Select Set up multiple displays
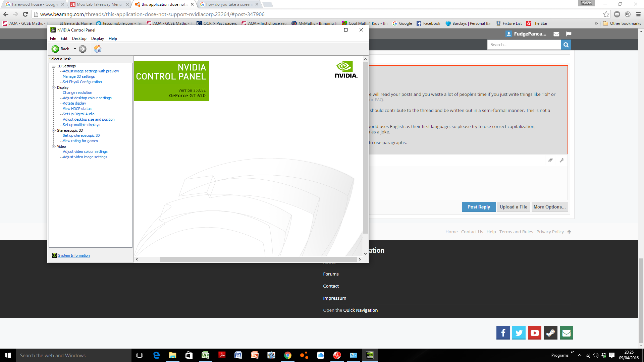 (x=82, y=125)
